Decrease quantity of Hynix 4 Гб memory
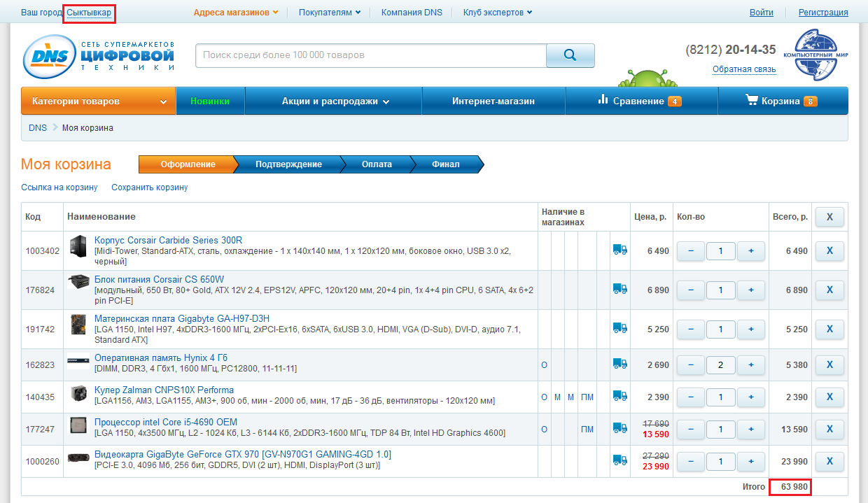The height and width of the screenshot is (503, 868). point(691,364)
